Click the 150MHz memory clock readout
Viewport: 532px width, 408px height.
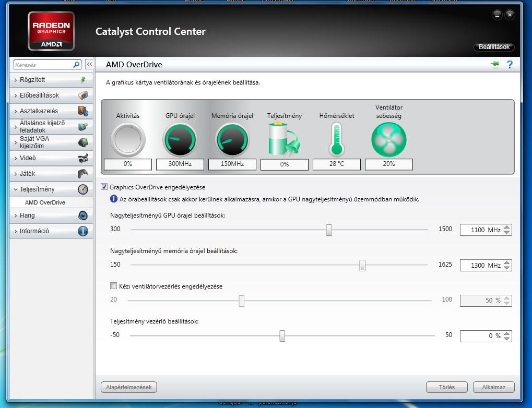pos(232,164)
